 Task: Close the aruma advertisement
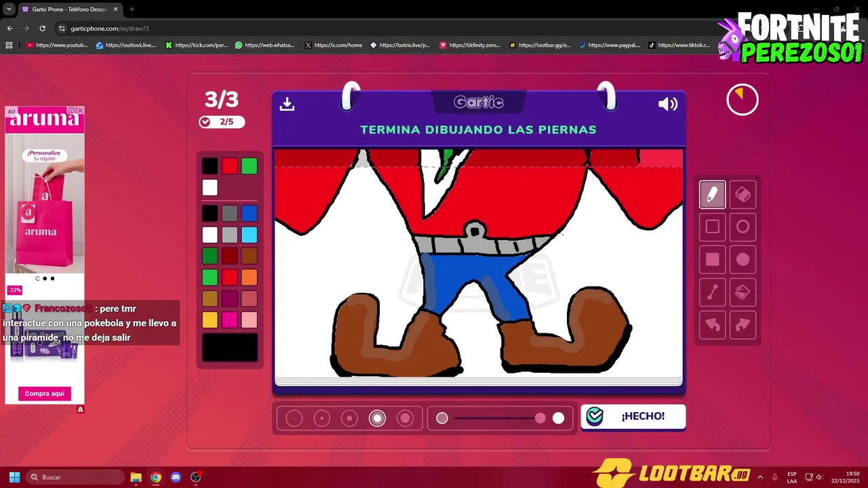click(x=80, y=110)
